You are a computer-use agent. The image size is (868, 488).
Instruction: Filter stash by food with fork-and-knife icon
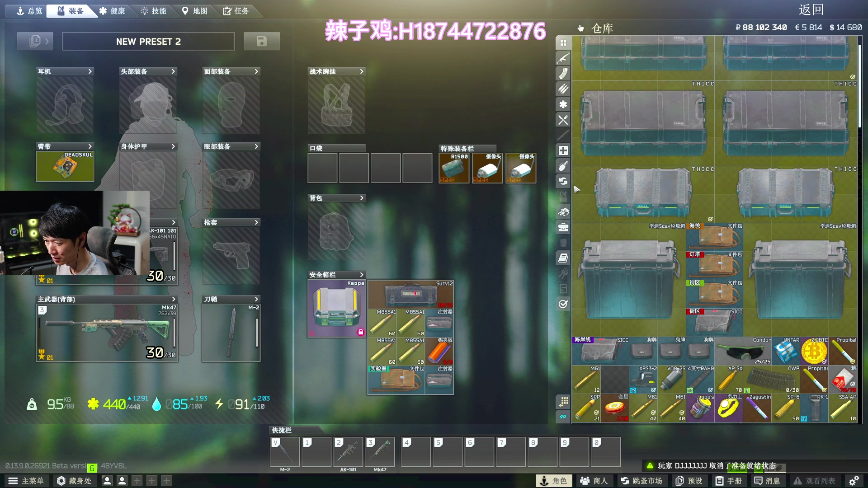(563, 120)
